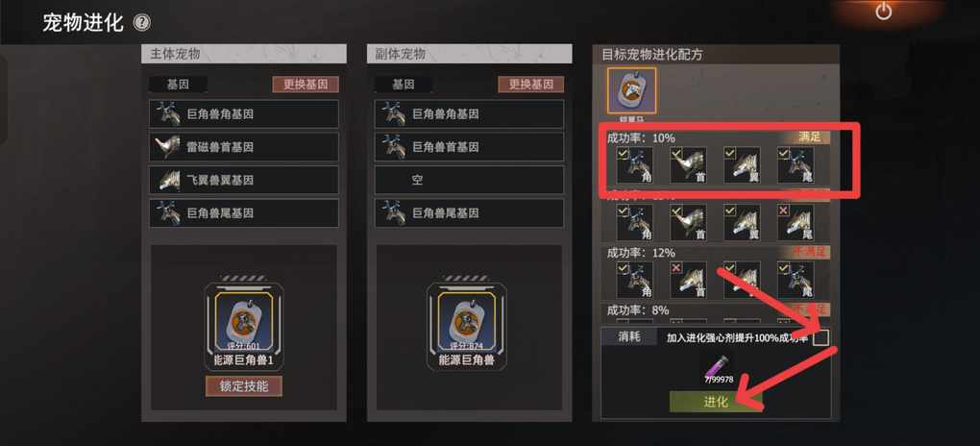The width and height of the screenshot is (980, 446).
Task: Click the secondary pet 能源巨角兽 tag icon
Action: point(466,320)
